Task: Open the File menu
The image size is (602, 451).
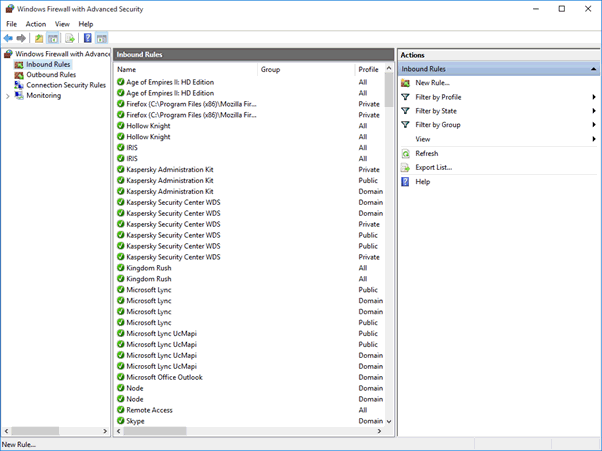Action: [x=12, y=24]
